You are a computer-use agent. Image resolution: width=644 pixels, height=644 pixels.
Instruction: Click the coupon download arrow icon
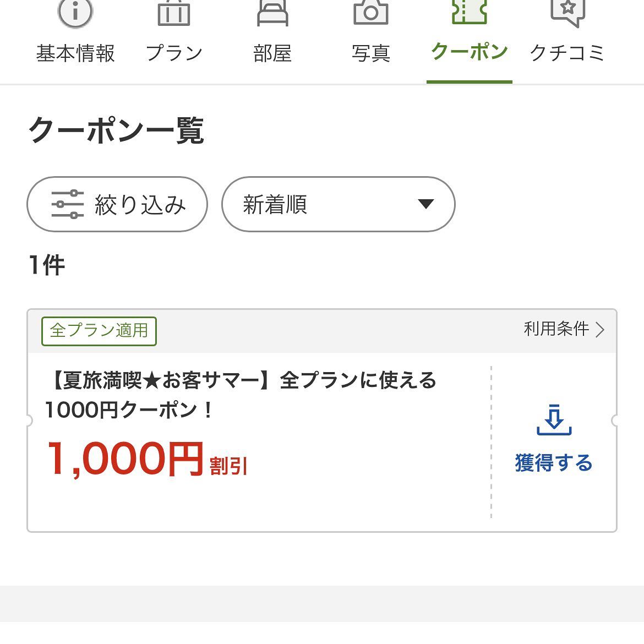[x=554, y=421]
